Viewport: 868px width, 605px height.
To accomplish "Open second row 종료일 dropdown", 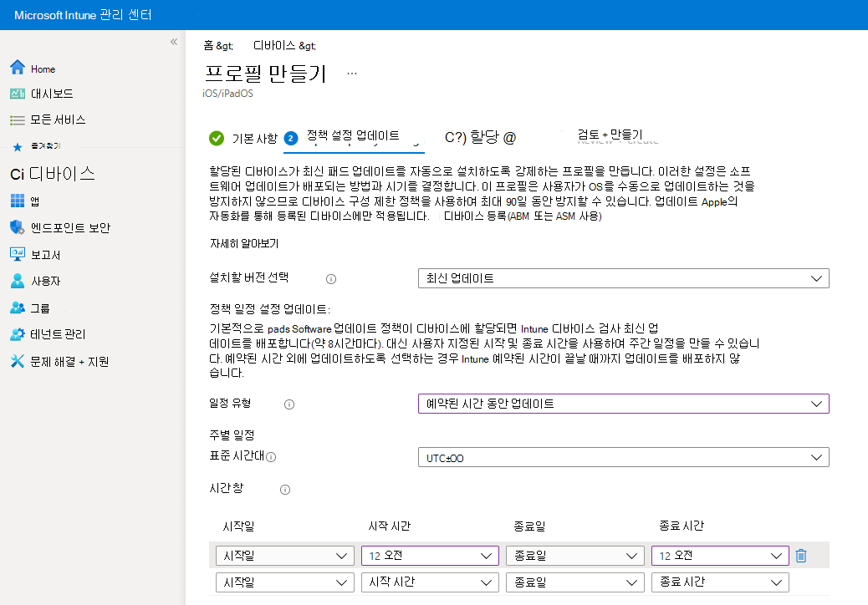I will [575, 582].
